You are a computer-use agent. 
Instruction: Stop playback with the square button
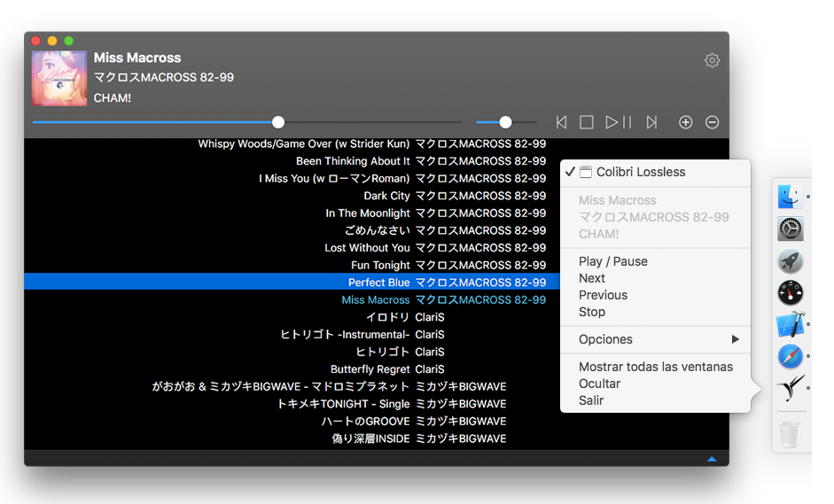[x=587, y=122]
